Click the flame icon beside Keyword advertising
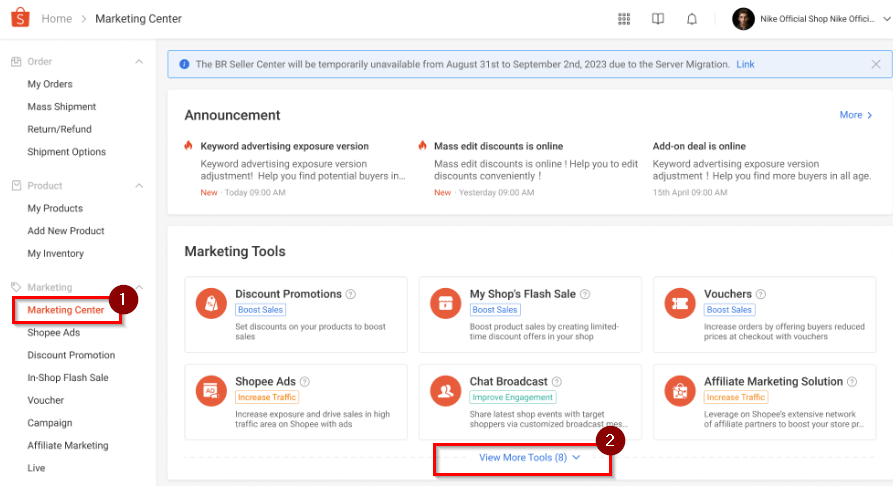The image size is (893, 486). (x=188, y=145)
